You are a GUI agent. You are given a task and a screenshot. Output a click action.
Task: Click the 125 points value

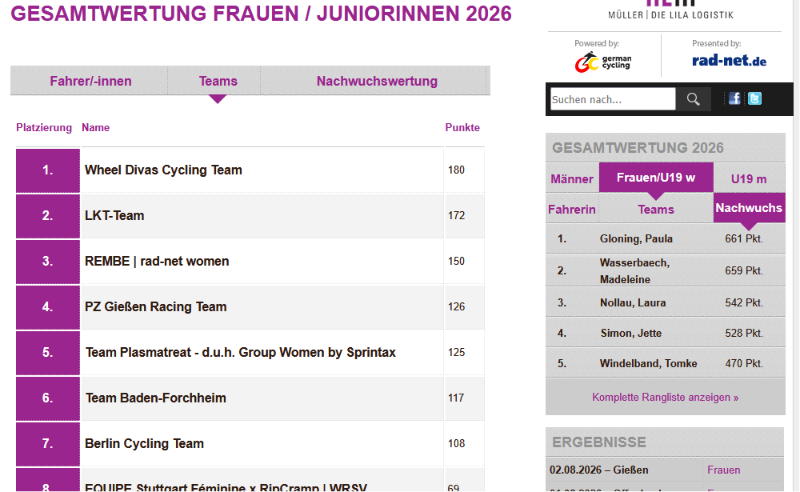click(456, 352)
